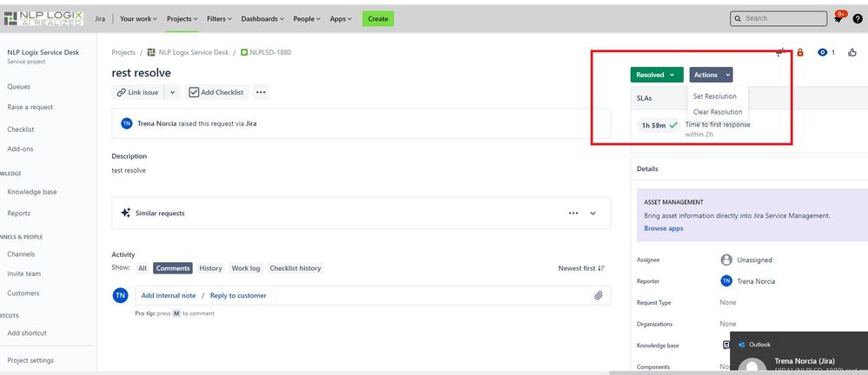Image resolution: width=868 pixels, height=375 pixels.
Task: Click Reply to customer
Action: (x=238, y=295)
